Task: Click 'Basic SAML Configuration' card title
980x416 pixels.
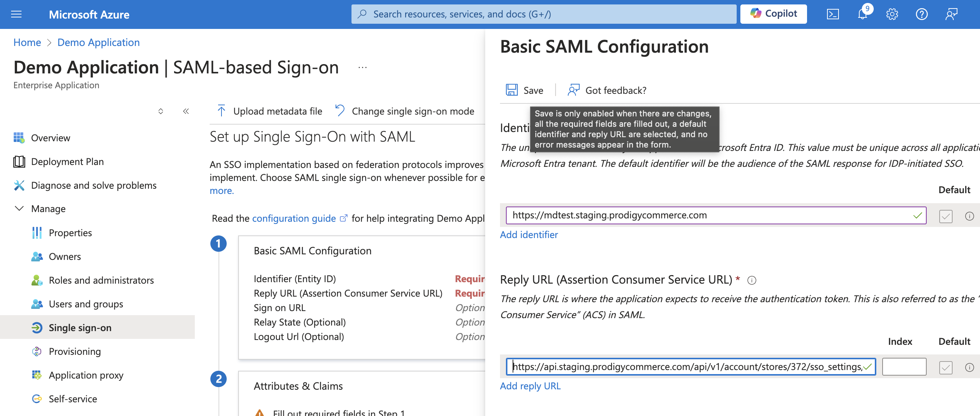Action: click(x=312, y=251)
